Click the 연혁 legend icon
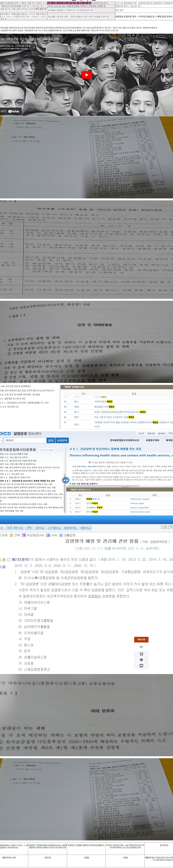This screenshot has height=868, width=173. [11, 535]
